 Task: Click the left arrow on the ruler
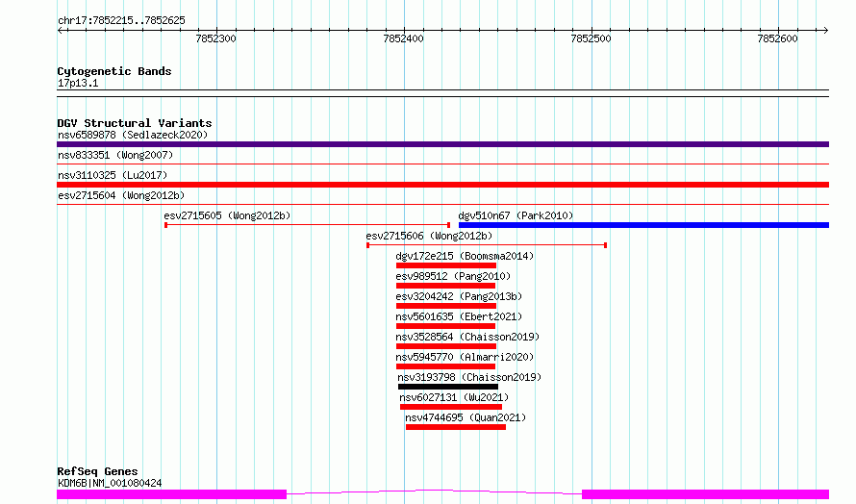coord(60,31)
